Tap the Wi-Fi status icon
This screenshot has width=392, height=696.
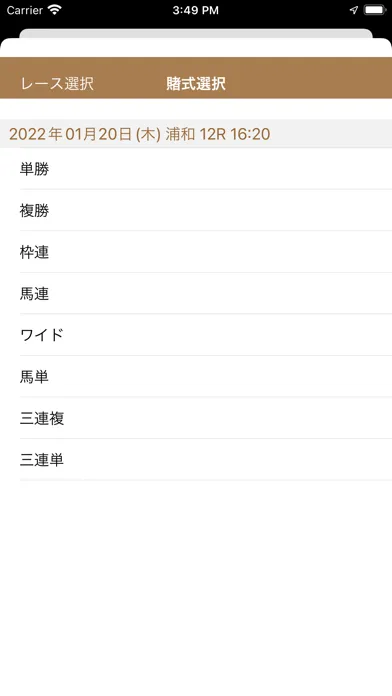point(55,10)
